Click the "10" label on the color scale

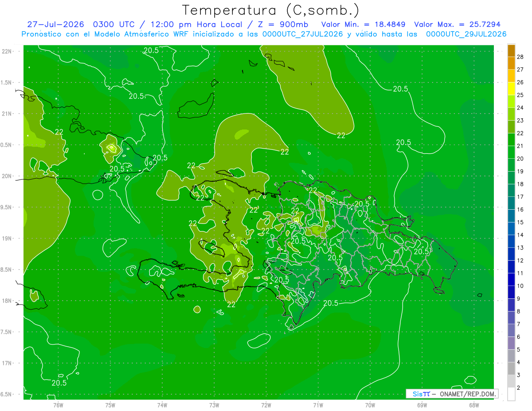520,286
